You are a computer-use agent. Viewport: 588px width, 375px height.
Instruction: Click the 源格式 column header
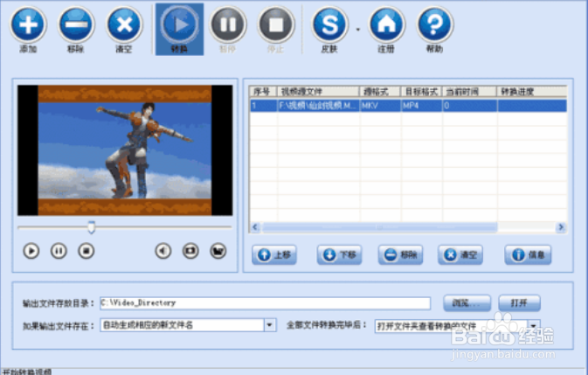click(381, 92)
